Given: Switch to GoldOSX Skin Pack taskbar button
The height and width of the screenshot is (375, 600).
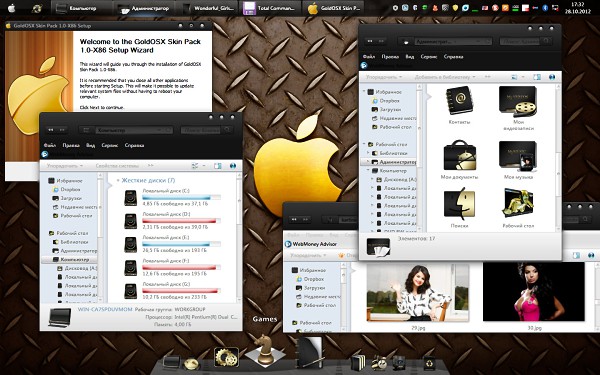Looking at the screenshot, I should coord(334,8).
